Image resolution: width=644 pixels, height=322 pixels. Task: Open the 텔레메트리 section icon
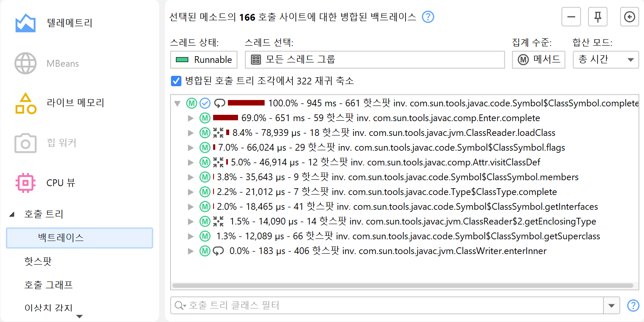(x=25, y=23)
